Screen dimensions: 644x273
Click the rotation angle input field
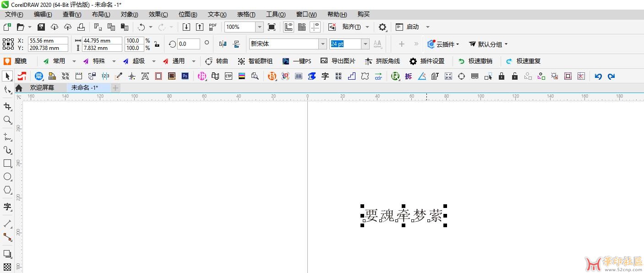(x=188, y=44)
